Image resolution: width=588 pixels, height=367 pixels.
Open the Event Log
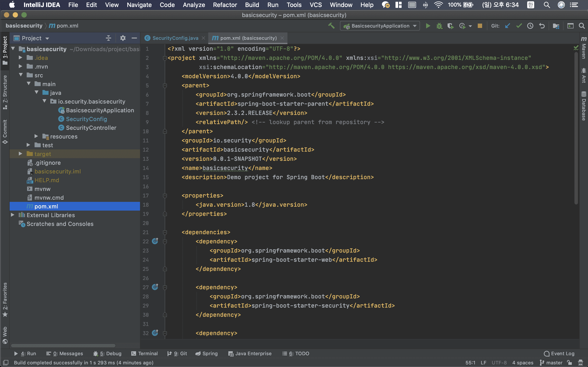559,353
